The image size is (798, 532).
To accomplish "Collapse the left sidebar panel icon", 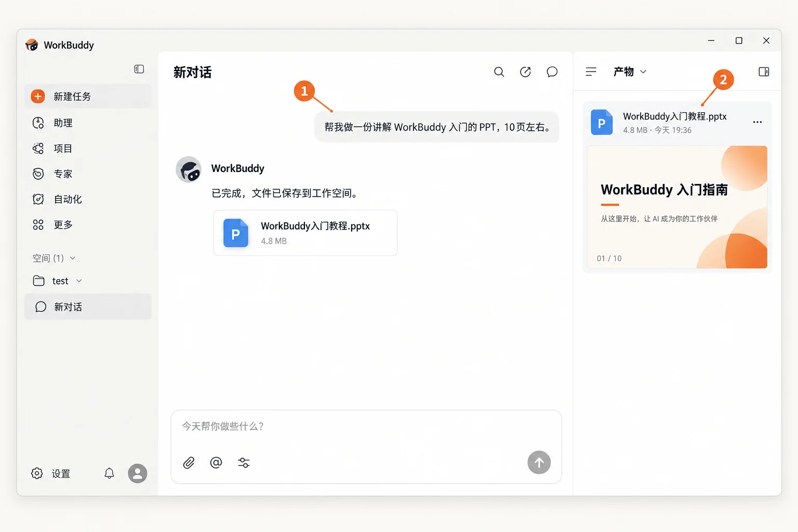I will pyautogui.click(x=139, y=69).
